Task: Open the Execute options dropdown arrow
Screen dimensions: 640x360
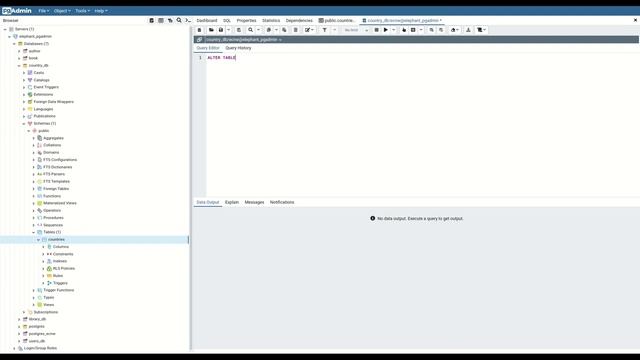Action: (x=393, y=30)
